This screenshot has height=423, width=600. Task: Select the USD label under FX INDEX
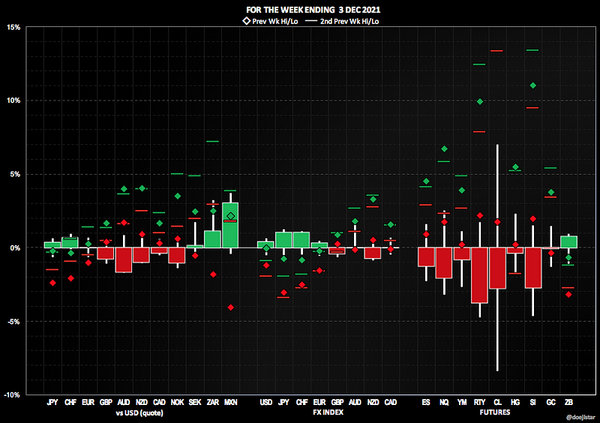point(265,403)
